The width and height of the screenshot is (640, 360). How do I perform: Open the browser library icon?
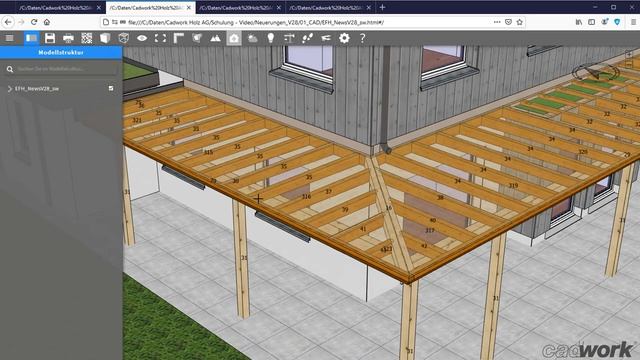click(x=579, y=22)
